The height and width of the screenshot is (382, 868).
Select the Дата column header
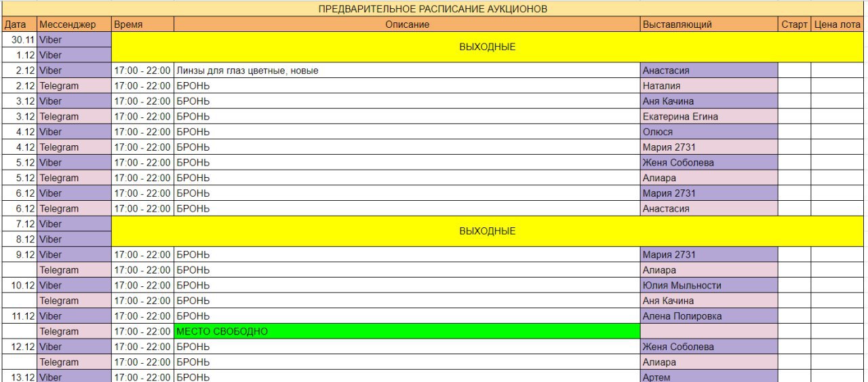point(19,24)
